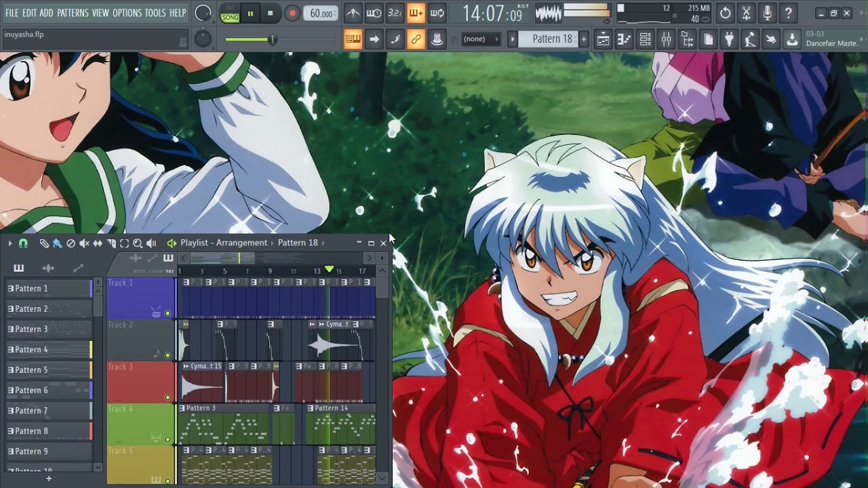Open the Mixer view icon
Image resolution: width=868 pixels, height=488 pixels.
point(666,40)
